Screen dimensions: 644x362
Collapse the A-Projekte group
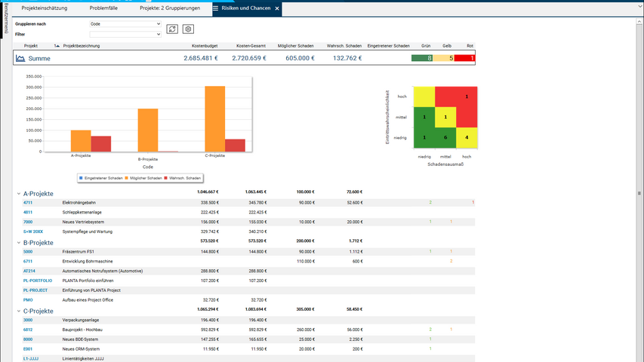click(19, 193)
